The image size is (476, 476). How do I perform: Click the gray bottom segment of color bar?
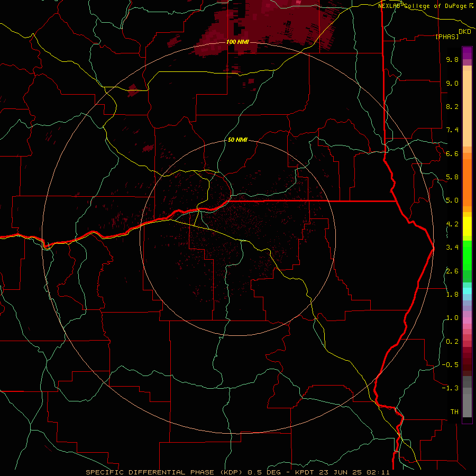(467, 404)
